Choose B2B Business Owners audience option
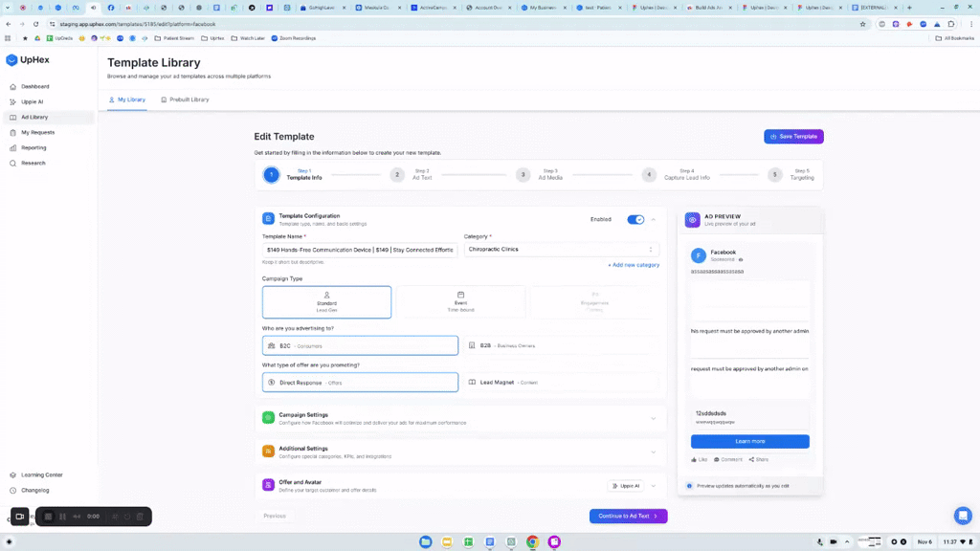 tap(561, 345)
